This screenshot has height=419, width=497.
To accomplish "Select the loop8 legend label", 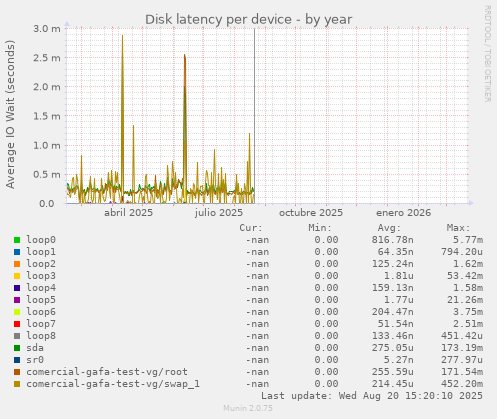I will pyautogui.click(x=41, y=336).
